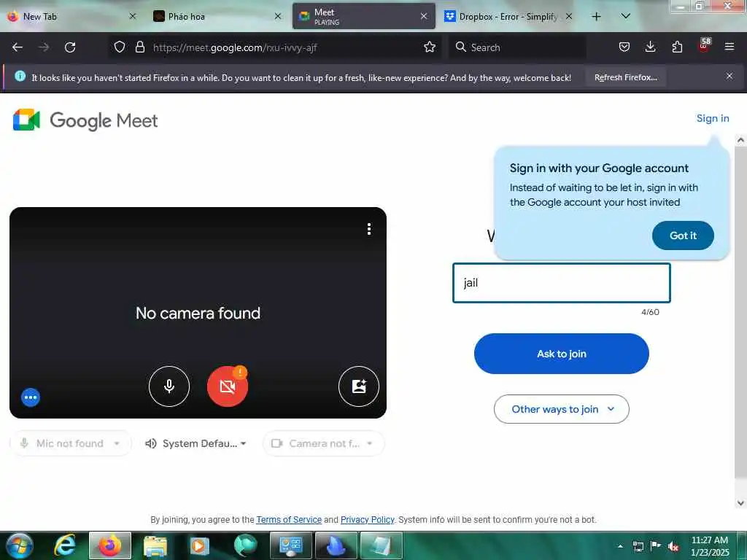The image size is (747, 560).
Task: Open the Camera not found dropdown
Action: (x=323, y=443)
